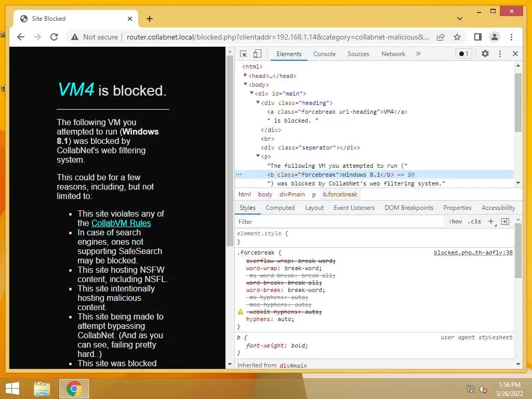The height and width of the screenshot is (399, 532).
Task: Click div#main in Inherited from header
Action: [x=293, y=365]
